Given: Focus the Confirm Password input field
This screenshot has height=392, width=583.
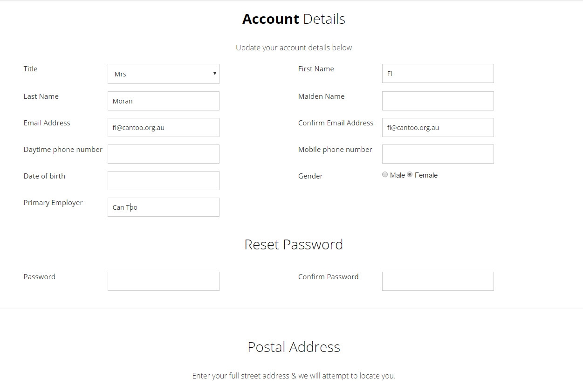Looking at the screenshot, I should 438,281.
